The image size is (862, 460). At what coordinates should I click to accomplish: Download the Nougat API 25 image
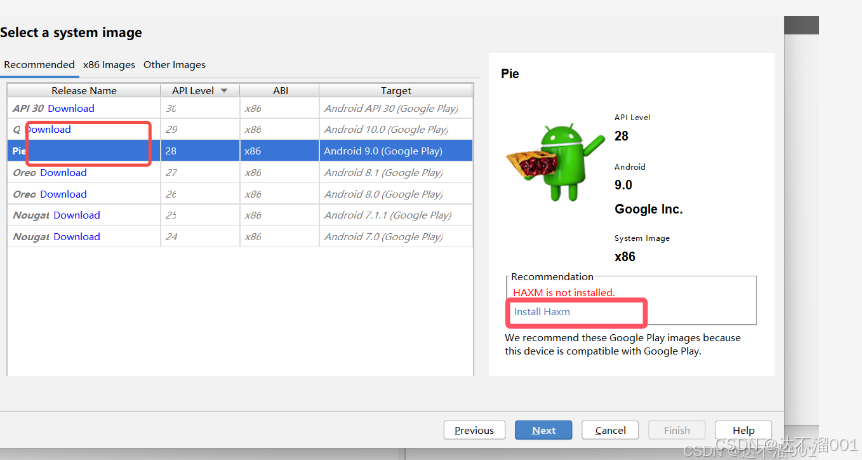[x=76, y=215]
